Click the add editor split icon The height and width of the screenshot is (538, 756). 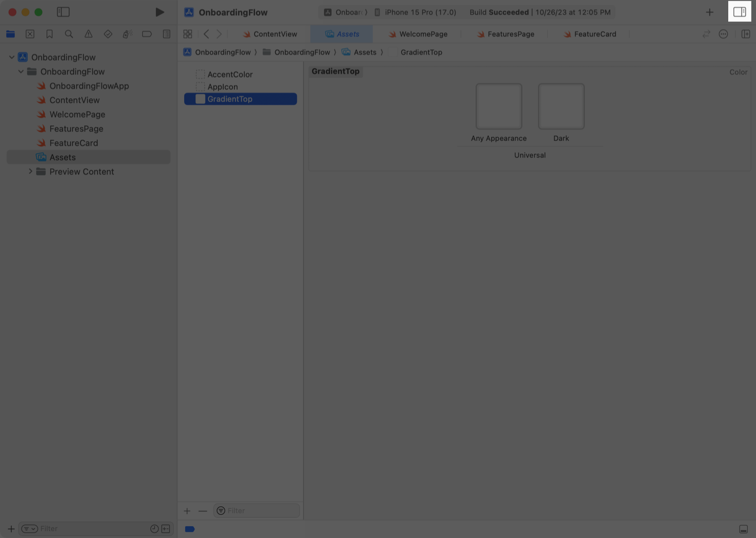click(745, 34)
